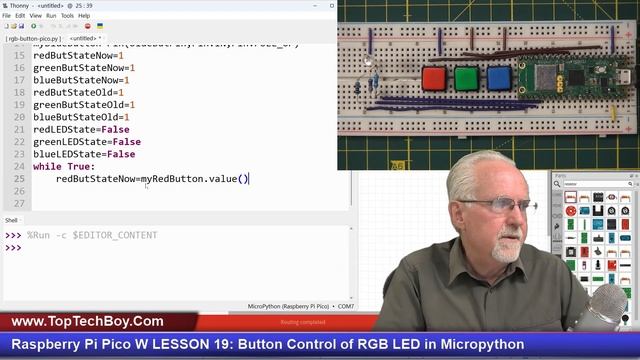
Task: Click the blueButStateOld=1 code line
Action: 81,117
